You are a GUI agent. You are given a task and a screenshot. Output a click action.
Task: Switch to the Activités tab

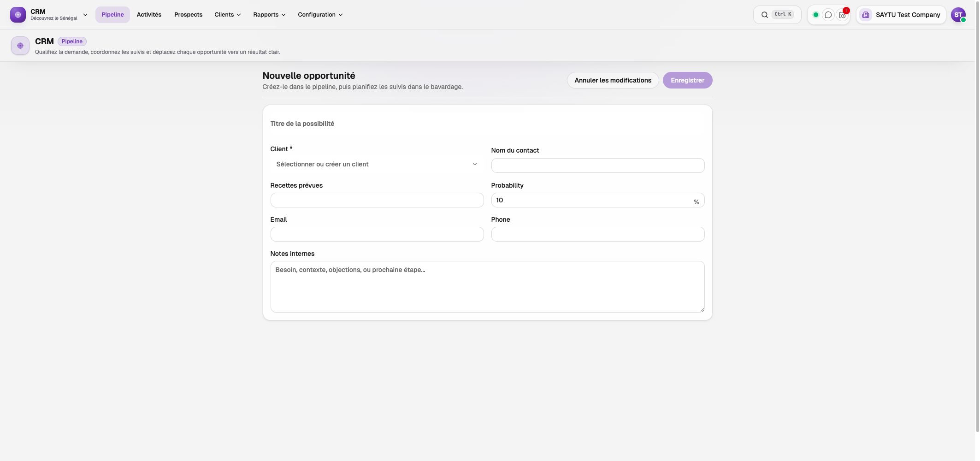pyautogui.click(x=149, y=15)
